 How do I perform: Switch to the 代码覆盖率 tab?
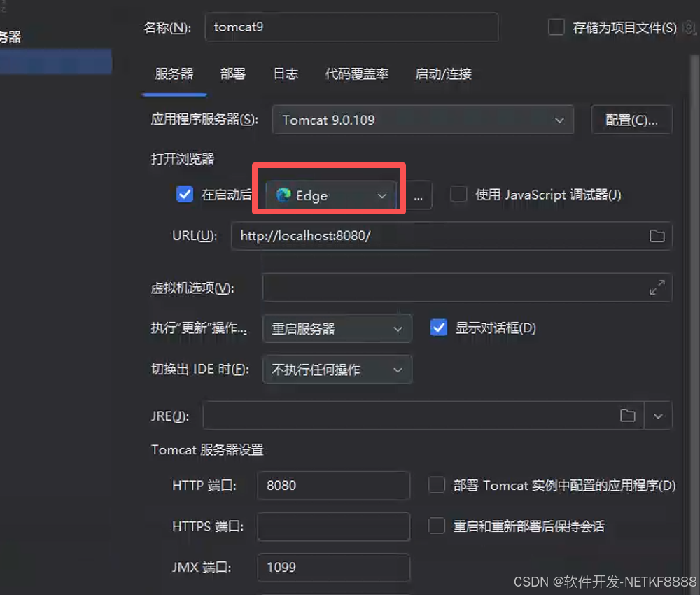click(x=357, y=73)
